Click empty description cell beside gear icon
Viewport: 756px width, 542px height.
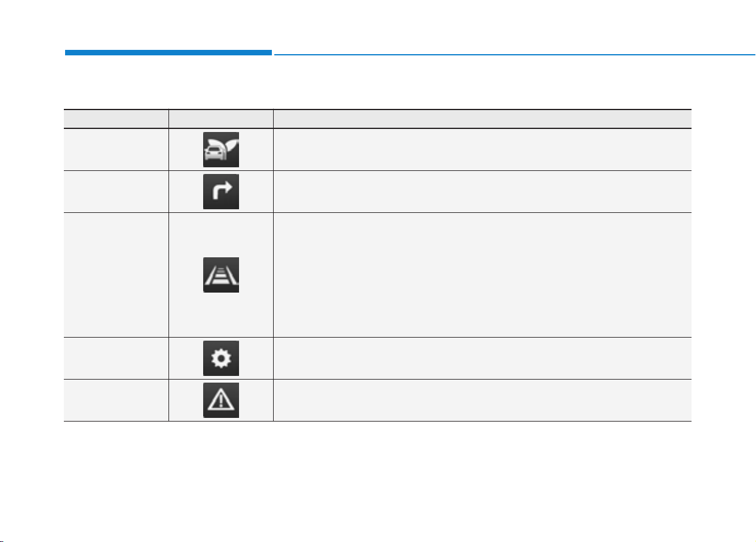tap(482, 358)
